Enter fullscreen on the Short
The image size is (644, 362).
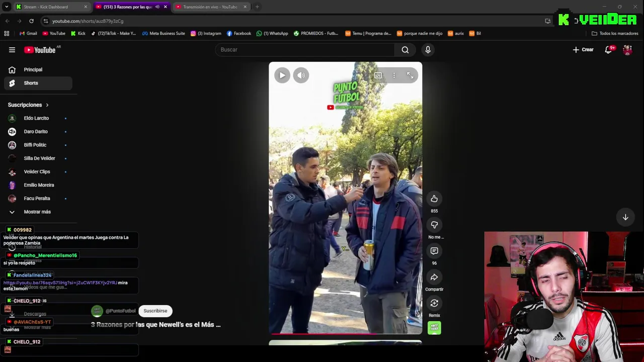click(410, 75)
